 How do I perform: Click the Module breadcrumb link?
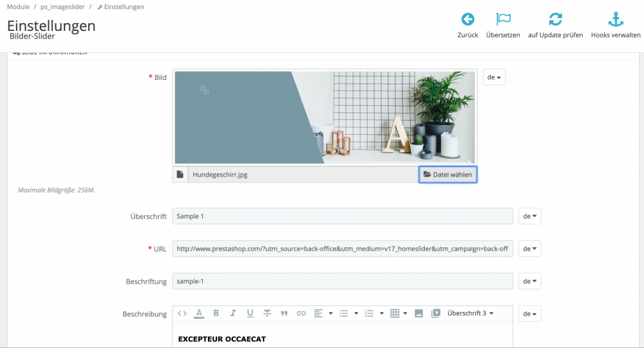coord(18,6)
